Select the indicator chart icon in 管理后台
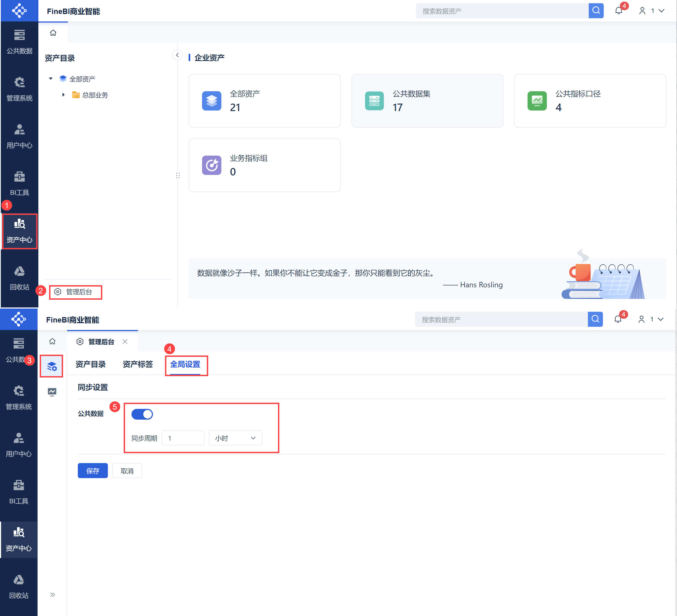This screenshot has width=677, height=616. (x=52, y=392)
